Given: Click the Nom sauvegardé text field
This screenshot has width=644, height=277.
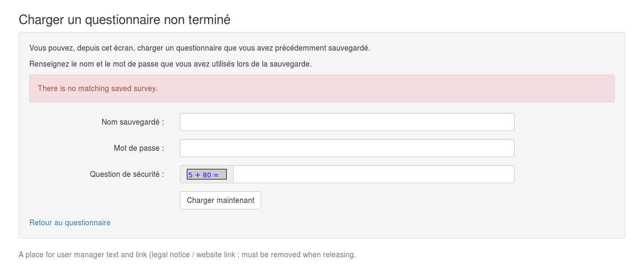Looking at the screenshot, I should 347,122.
